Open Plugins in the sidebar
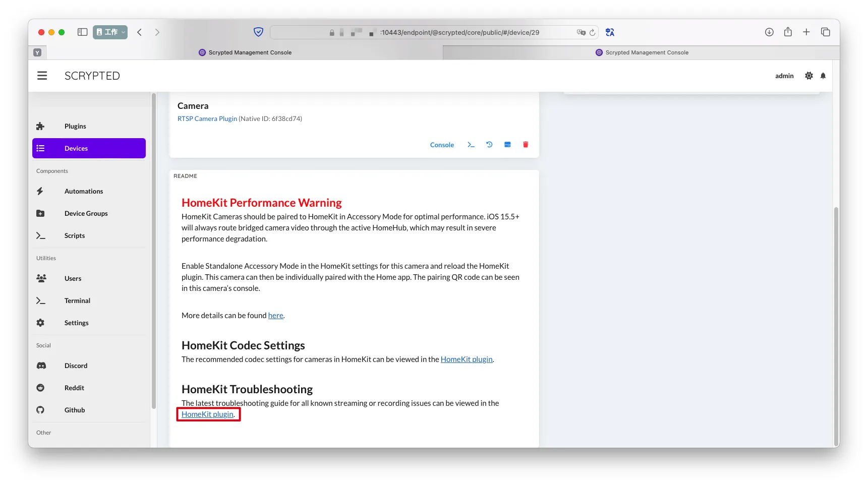The height and width of the screenshot is (485, 868). click(75, 126)
